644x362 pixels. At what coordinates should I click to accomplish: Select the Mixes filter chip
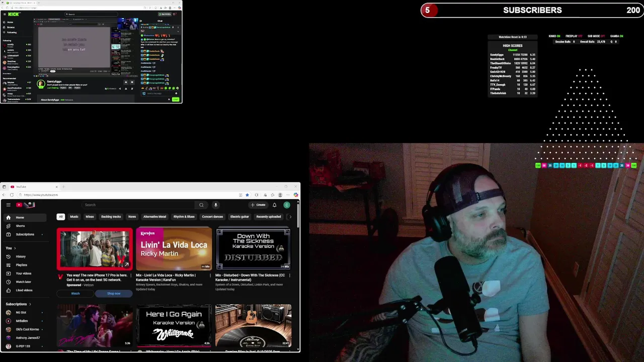coord(90,217)
